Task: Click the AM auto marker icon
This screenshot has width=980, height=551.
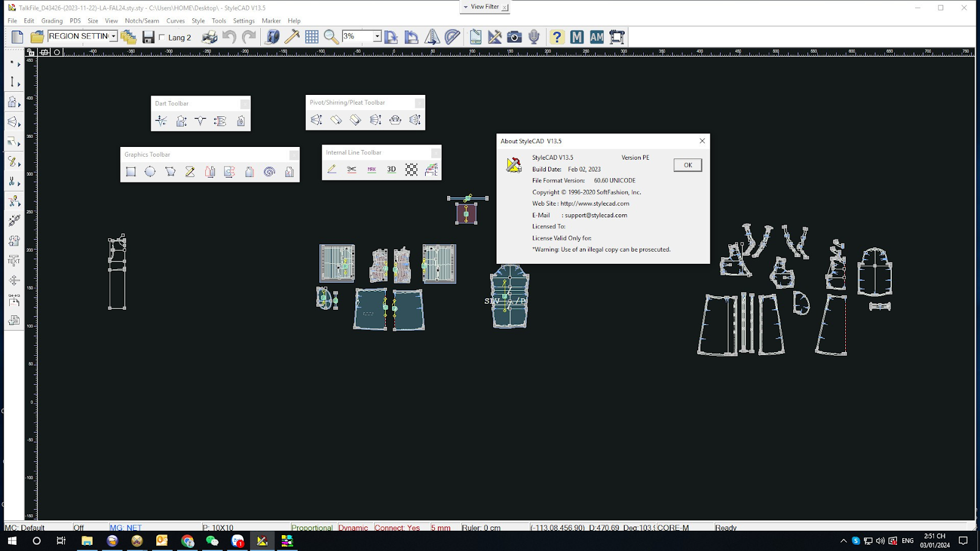Action: (597, 37)
